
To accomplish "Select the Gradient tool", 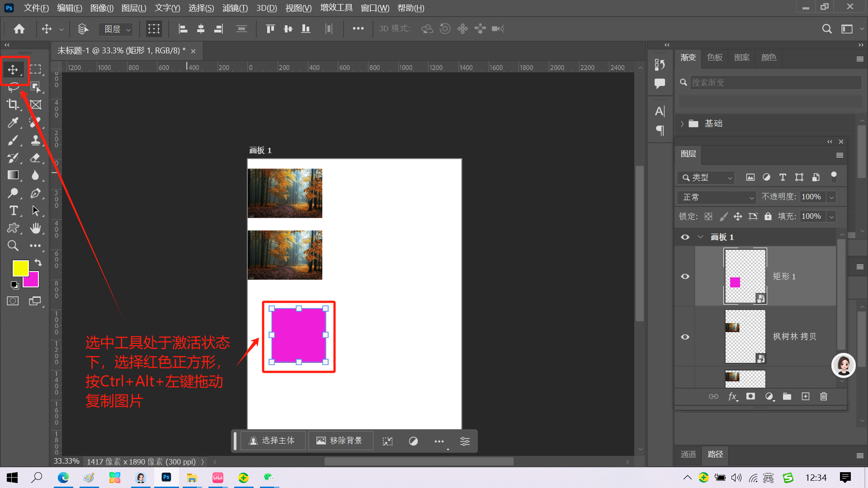I will coord(13,175).
